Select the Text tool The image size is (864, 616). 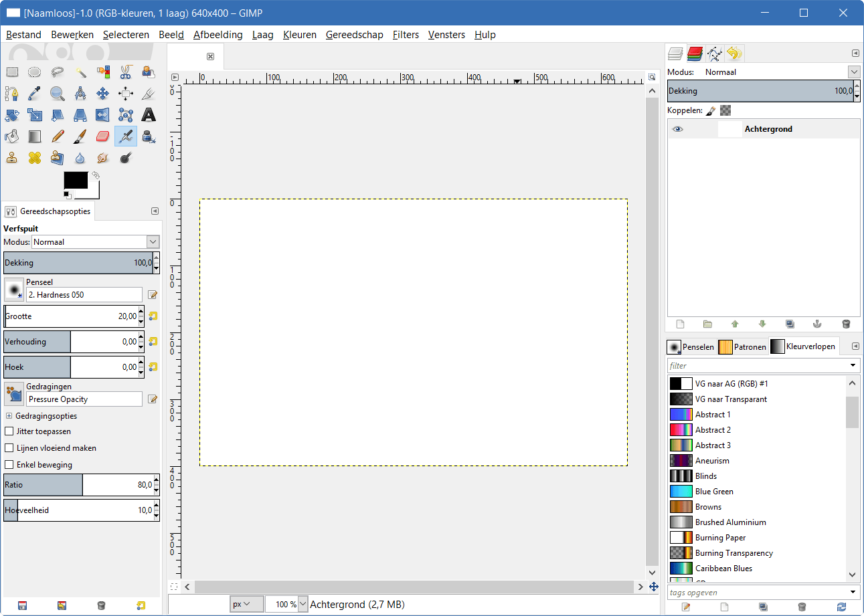[148, 115]
